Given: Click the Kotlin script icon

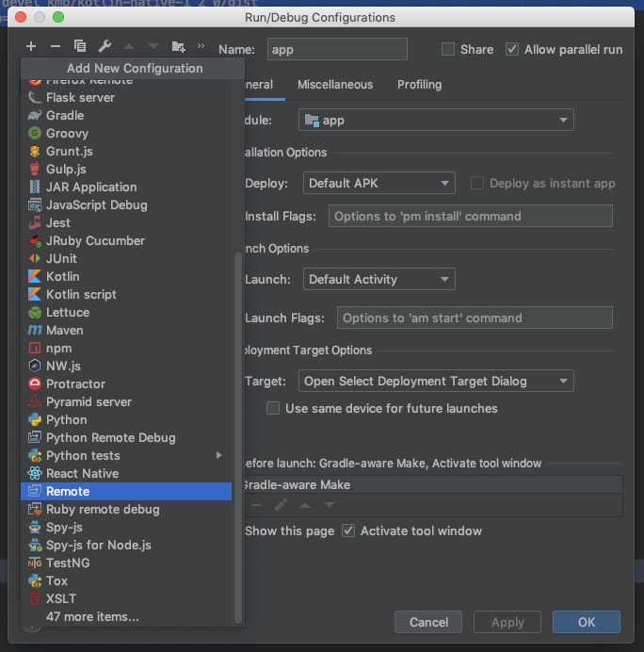Looking at the screenshot, I should pyautogui.click(x=35, y=294).
